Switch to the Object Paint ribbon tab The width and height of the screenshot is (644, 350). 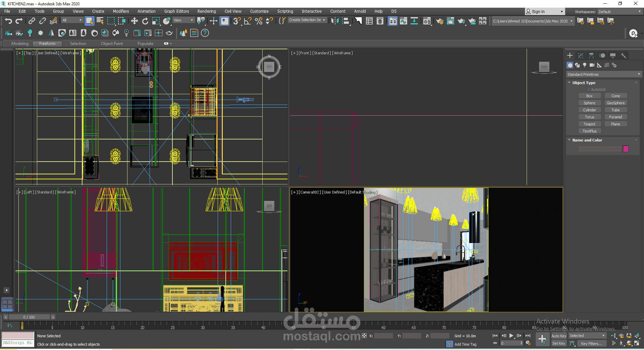[112, 44]
